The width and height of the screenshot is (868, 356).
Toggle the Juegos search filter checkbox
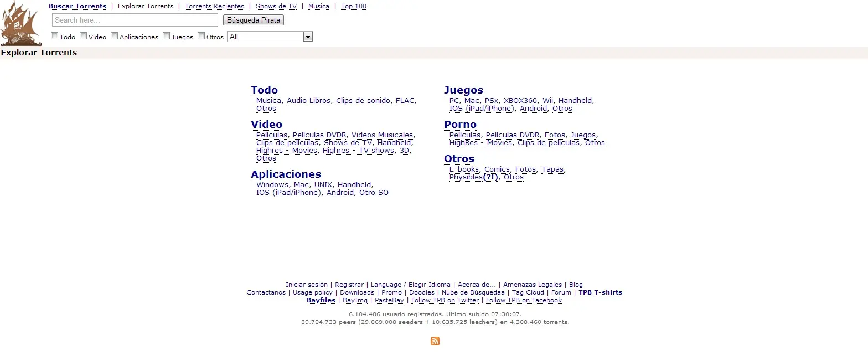166,36
